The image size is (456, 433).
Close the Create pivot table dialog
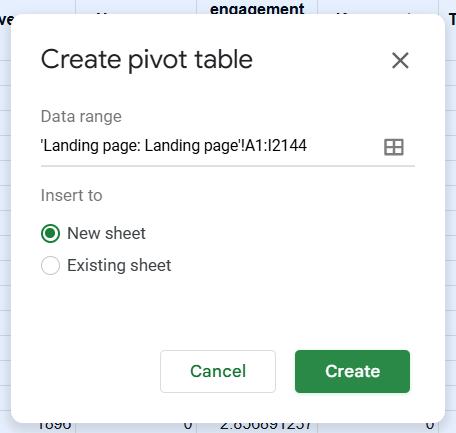pyautogui.click(x=400, y=60)
